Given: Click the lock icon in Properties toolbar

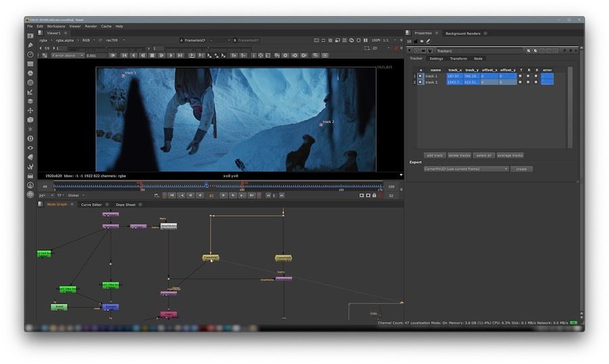Looking at the screenshot, I should 416,41.
